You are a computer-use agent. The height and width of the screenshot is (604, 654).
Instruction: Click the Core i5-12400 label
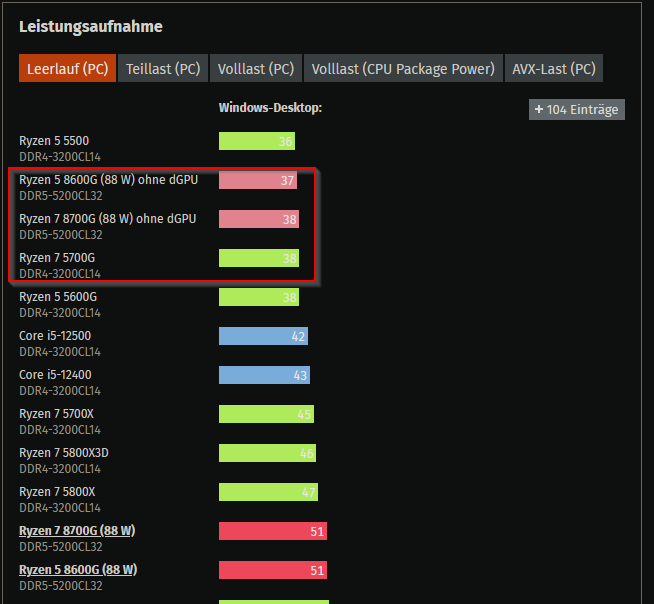click(55, 375)
